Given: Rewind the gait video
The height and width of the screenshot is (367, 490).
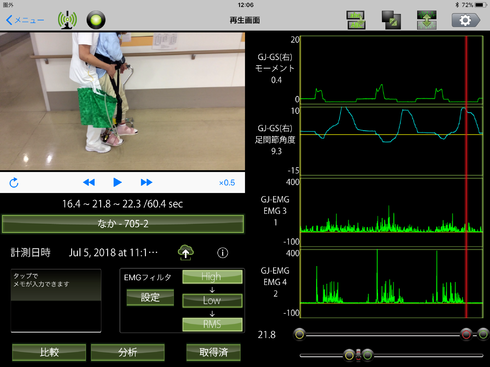Looking at the screenshot, I should (89, 182).
